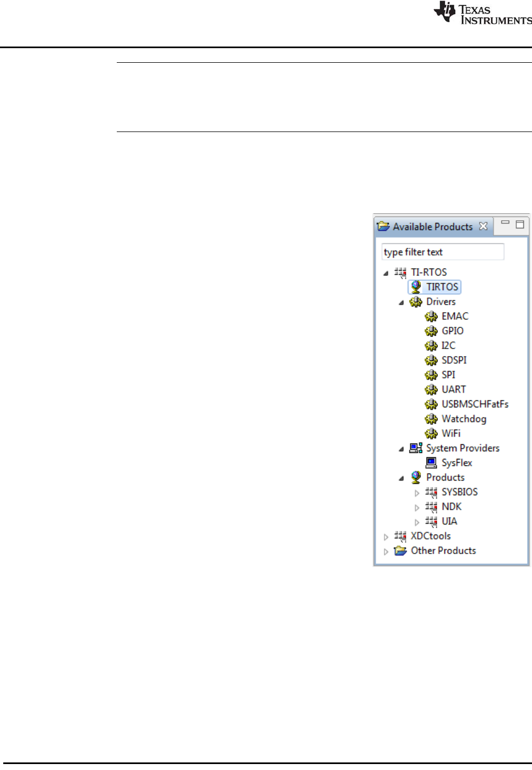This screenshot has height=770, width=532.
Task: Click the TI-RTOS package icon
Action: (400, 272)
